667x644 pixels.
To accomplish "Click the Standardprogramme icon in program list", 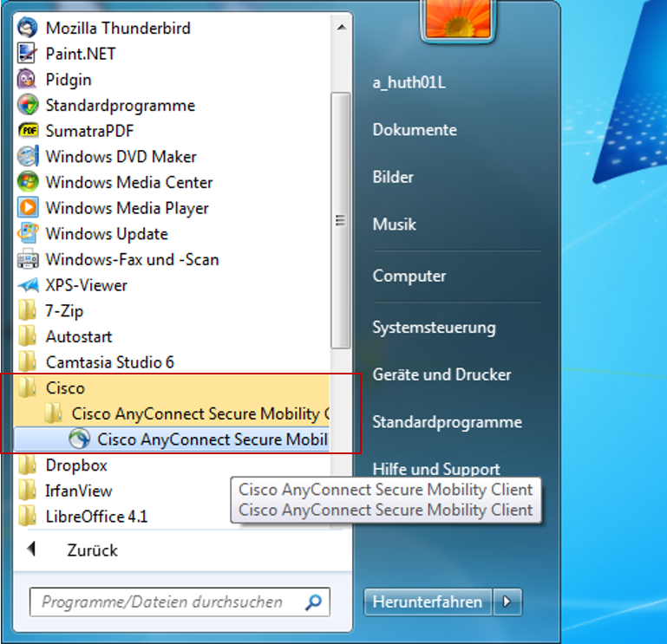I will click(x=28, y=105).
